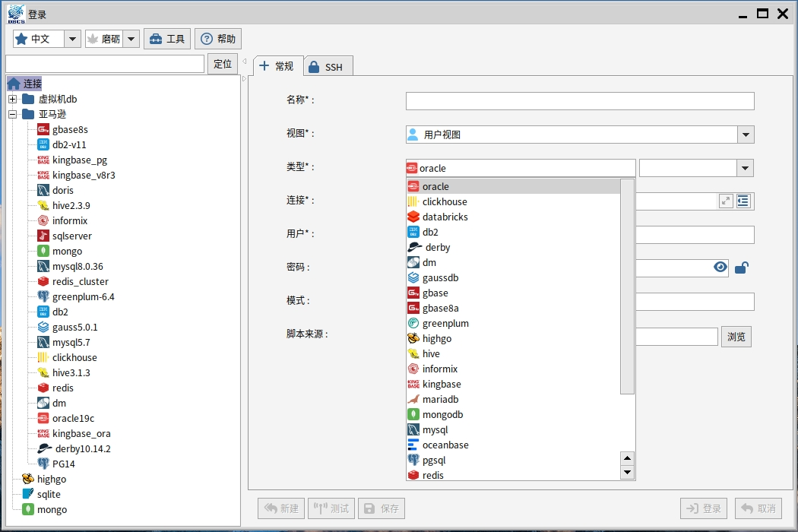Select oracle19c connection in tree

(x=65, y=419)
